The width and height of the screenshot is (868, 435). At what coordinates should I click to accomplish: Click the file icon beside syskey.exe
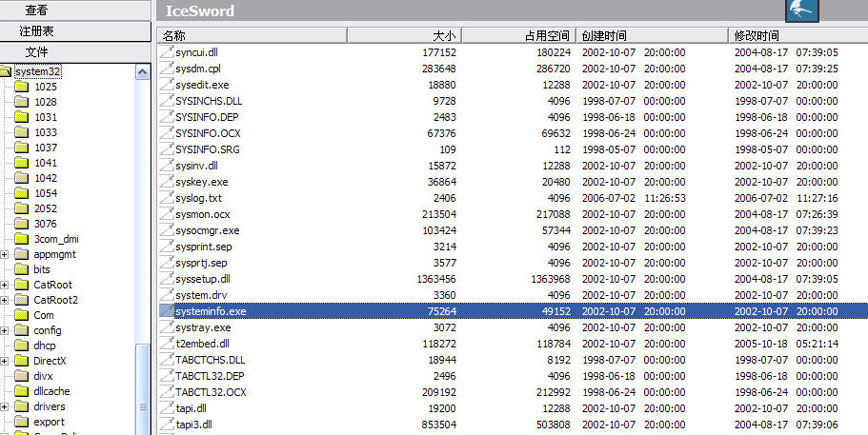click(167, 182)
